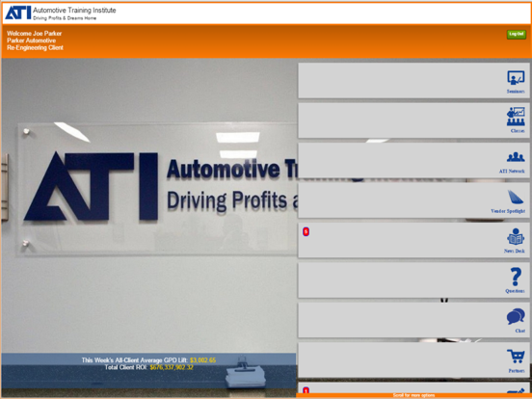The image size is (532, 399).
Task: Open the Seminars icon
Action: click(x=516, y=78)
